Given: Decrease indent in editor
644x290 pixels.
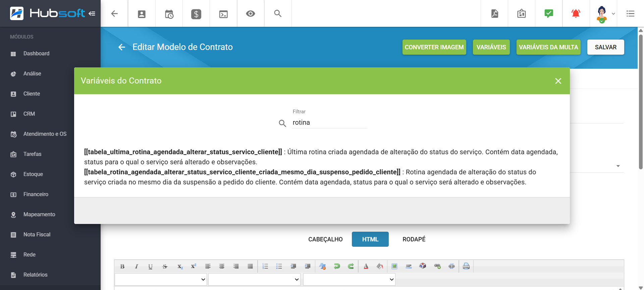Looking at the screenshot, I should tap(293, 266).
